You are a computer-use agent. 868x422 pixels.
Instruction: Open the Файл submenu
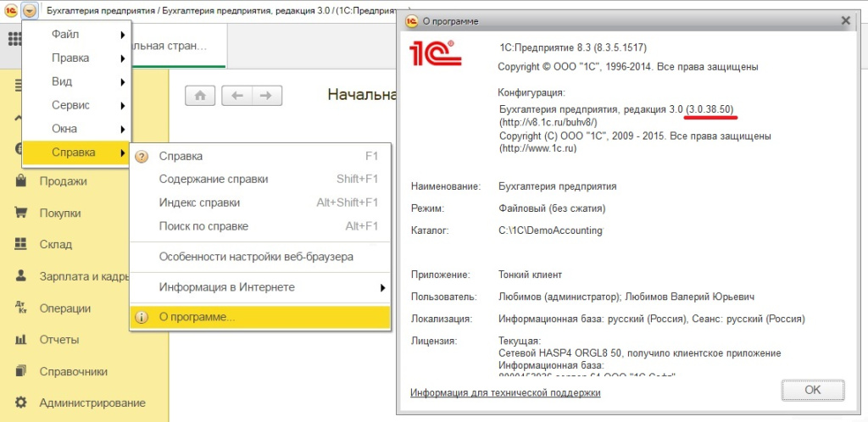pos(76,34)
